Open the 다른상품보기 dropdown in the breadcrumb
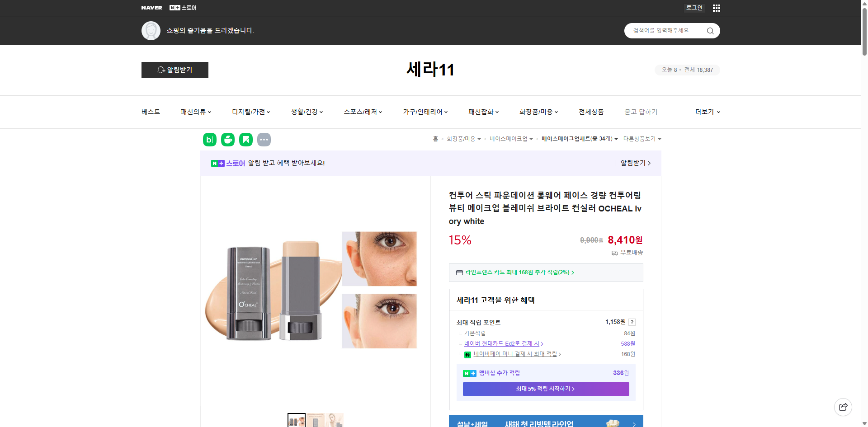 [x=642, y=139]
